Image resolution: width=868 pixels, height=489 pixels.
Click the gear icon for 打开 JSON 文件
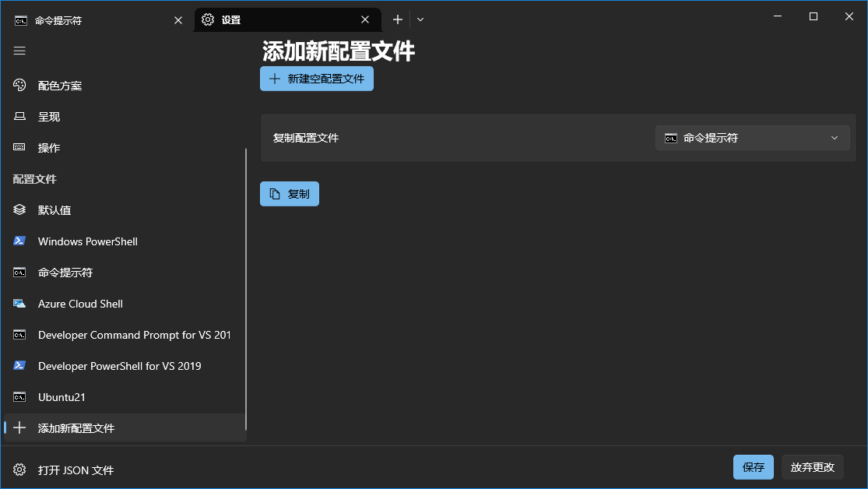pos(19,470)
